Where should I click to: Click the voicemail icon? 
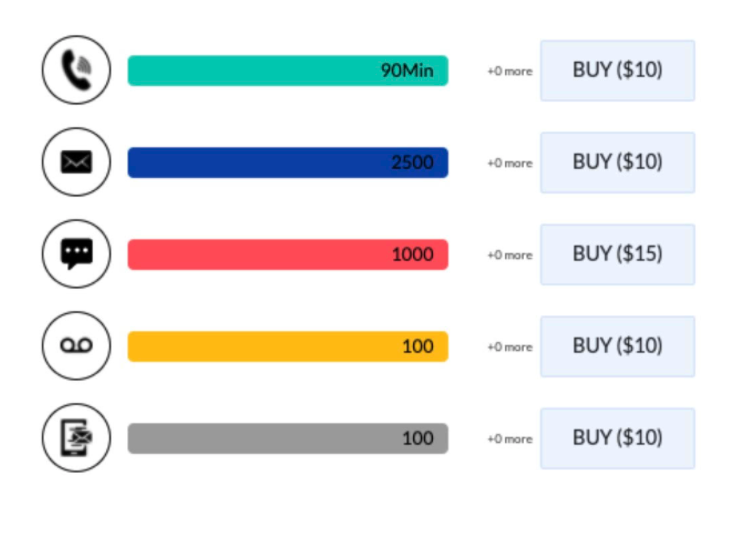coord(76,346)
